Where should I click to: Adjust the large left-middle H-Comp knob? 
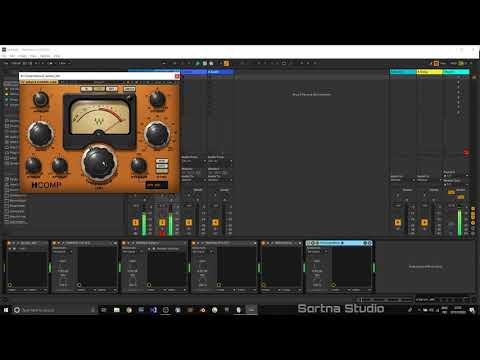(x=41, y=134)
